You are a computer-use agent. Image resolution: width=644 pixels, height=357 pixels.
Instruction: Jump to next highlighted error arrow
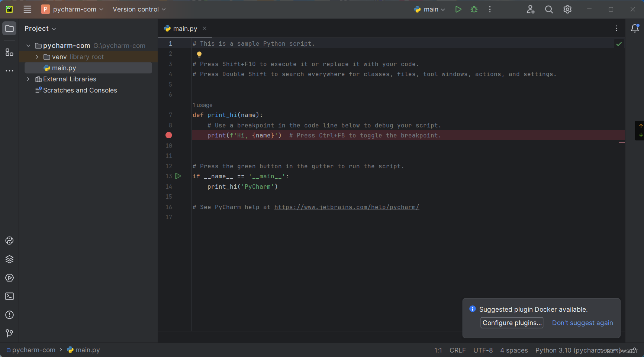pyautogui.click(x=641, y=135)
